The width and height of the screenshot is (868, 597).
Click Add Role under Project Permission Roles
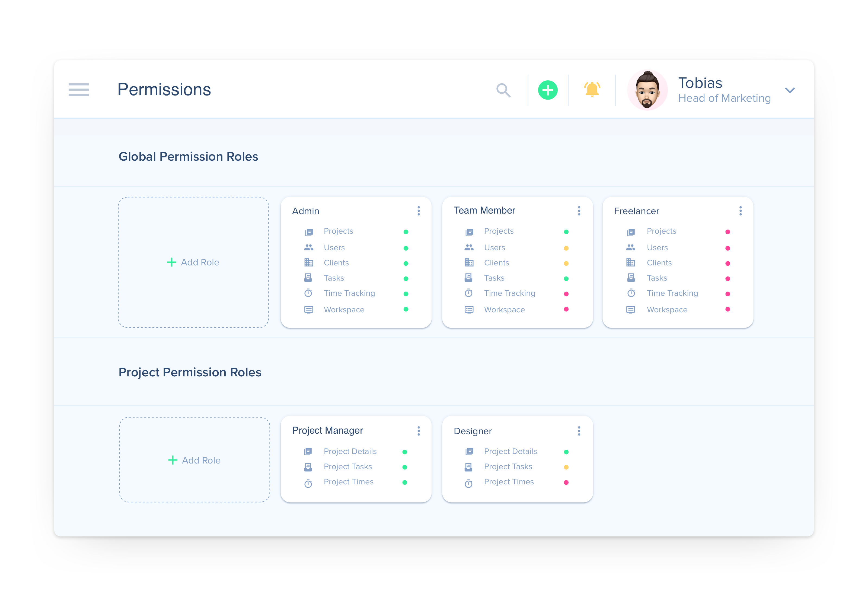pos(194,460)
